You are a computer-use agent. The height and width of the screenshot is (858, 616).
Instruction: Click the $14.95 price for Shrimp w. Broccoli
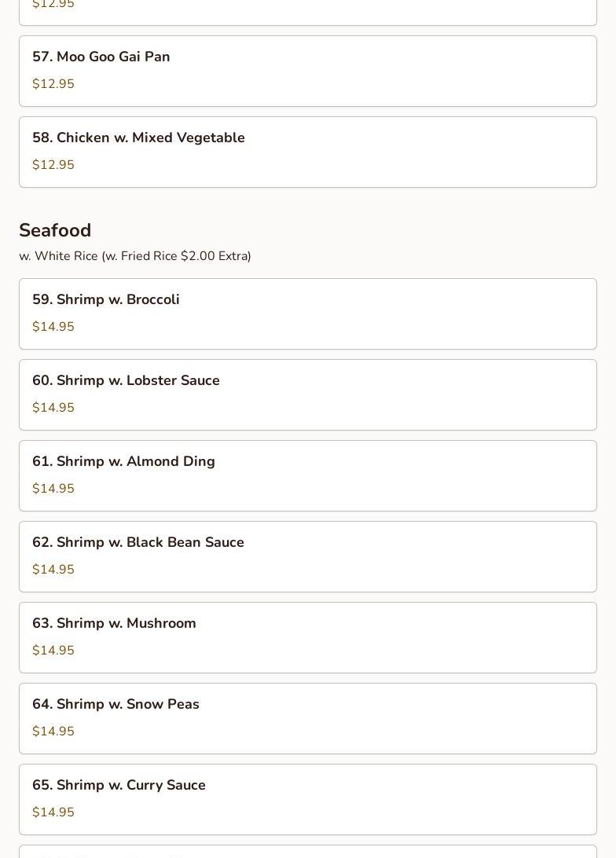tap(53, 327)
